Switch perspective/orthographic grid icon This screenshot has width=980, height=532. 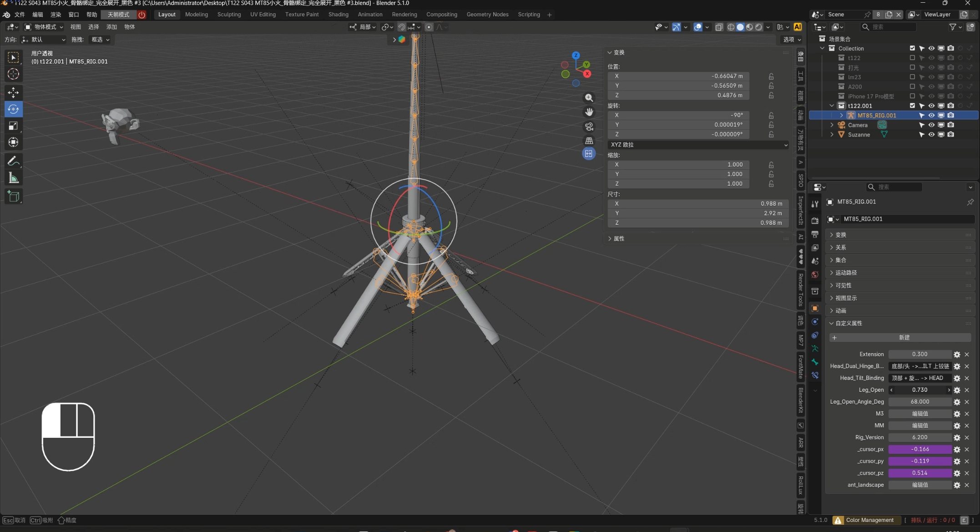point(589,140)
